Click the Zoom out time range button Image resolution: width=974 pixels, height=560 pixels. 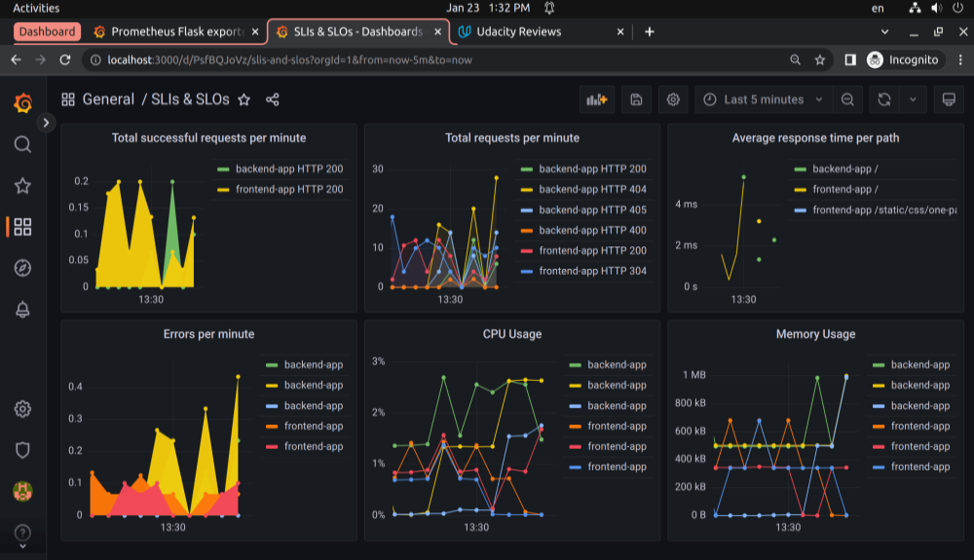[848, 99]
